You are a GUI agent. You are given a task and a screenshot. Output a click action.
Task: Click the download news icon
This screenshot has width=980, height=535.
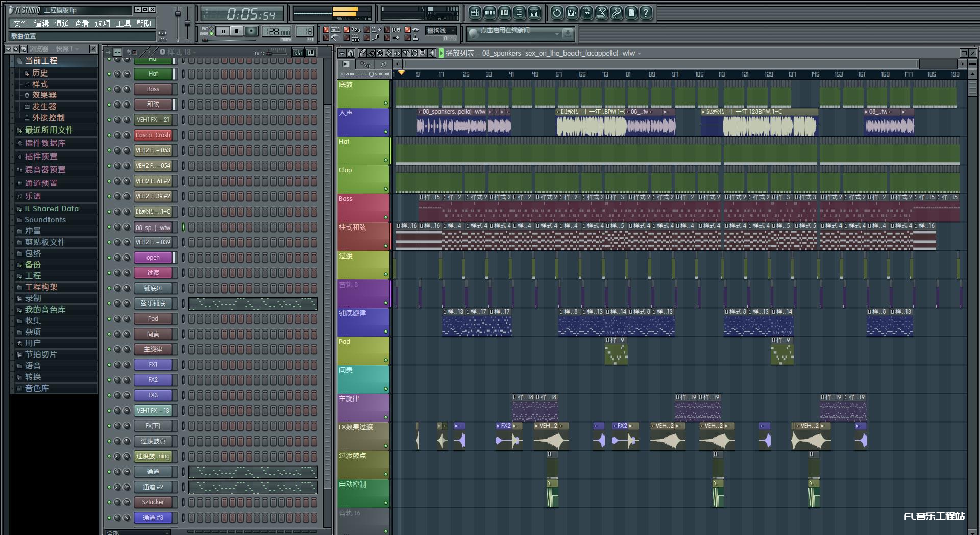point(568,34)
